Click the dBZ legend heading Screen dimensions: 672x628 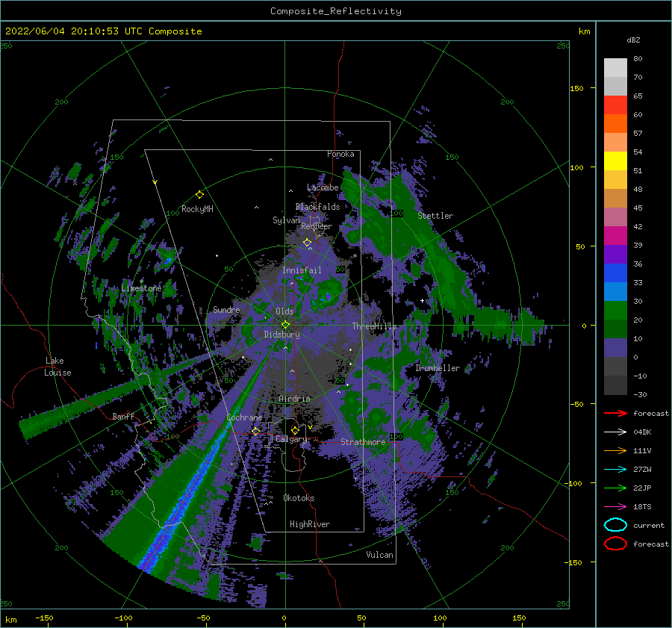click(633, 40)
